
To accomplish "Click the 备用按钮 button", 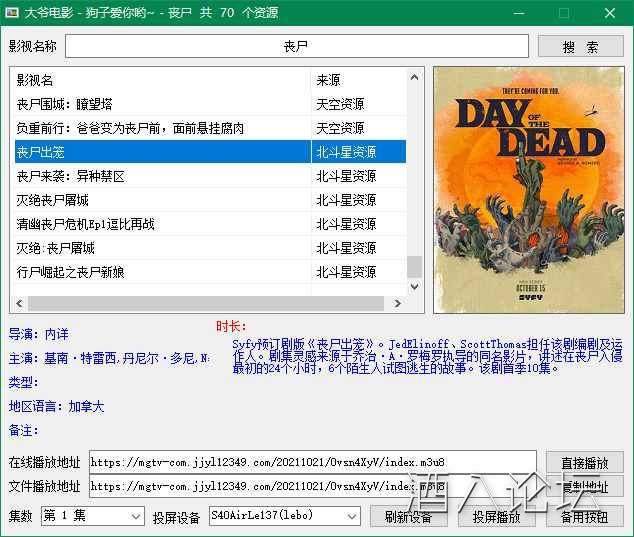I will tap(585, 516).
